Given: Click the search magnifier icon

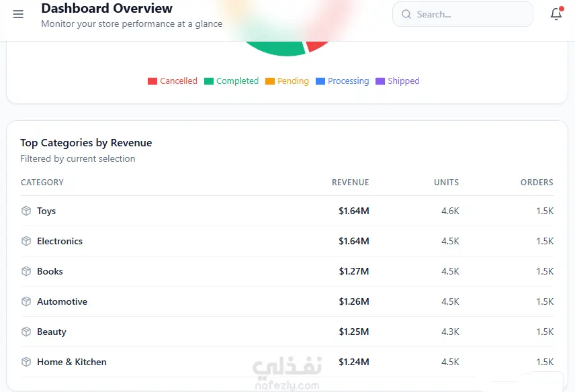Looking at the screenshot, I should (406, 14).
